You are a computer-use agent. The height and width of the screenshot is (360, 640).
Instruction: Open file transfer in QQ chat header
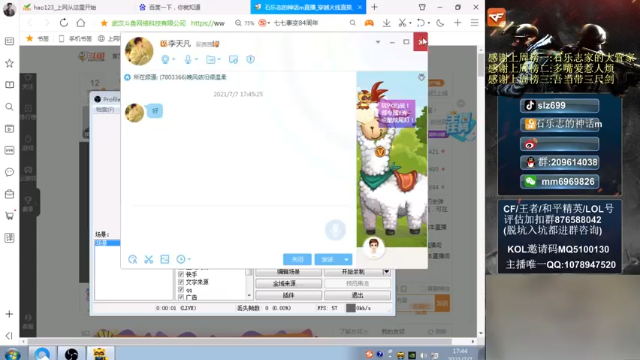click(210, 60)
